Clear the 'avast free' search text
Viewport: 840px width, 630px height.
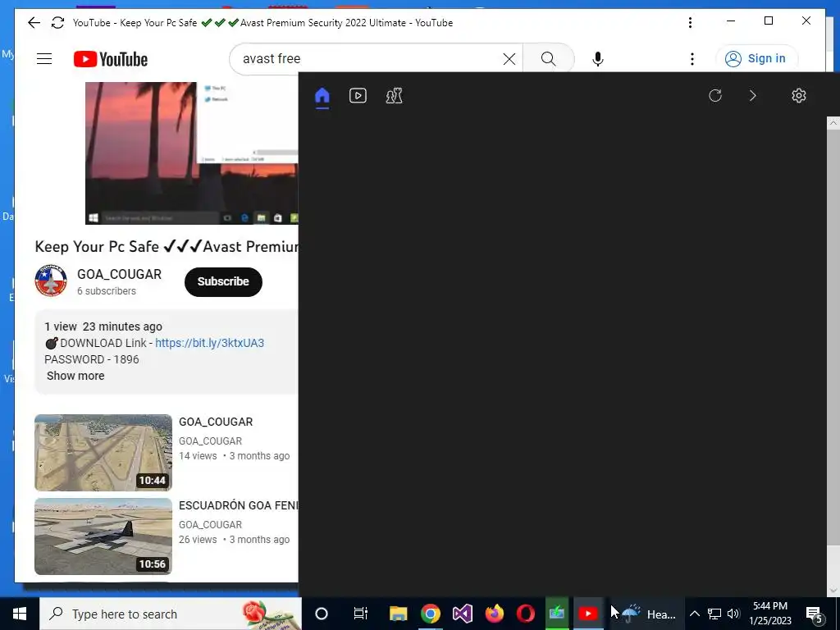click(509, 59)
